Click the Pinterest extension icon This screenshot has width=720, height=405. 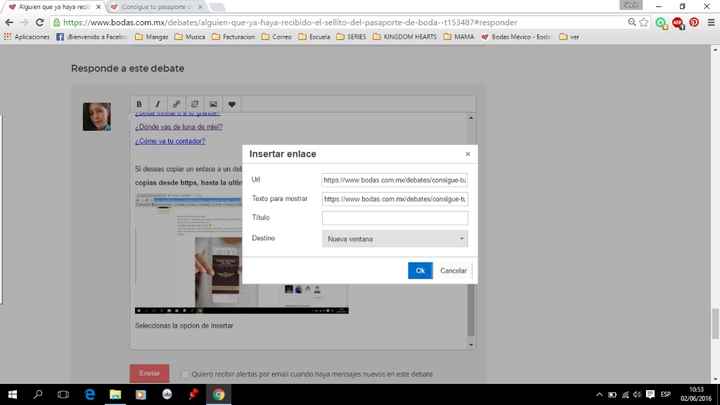pyautogui.click(x=694, y=22)
